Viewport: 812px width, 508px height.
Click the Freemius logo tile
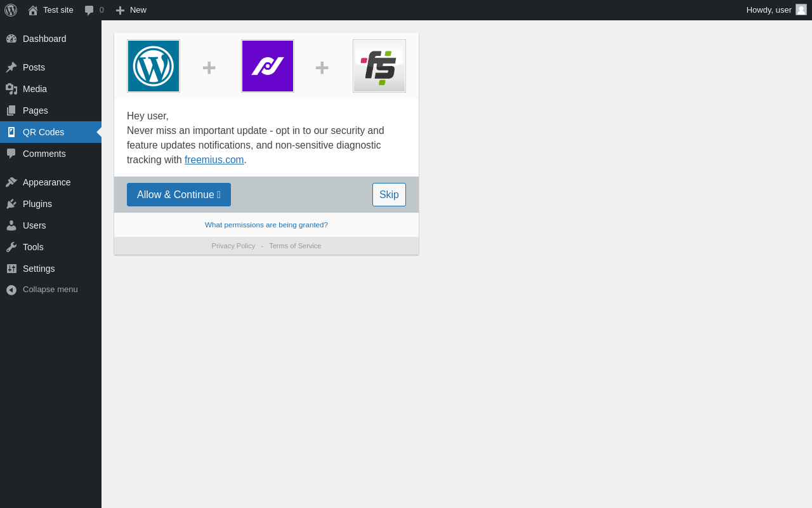pyautogui.click(x=379, y=66)
